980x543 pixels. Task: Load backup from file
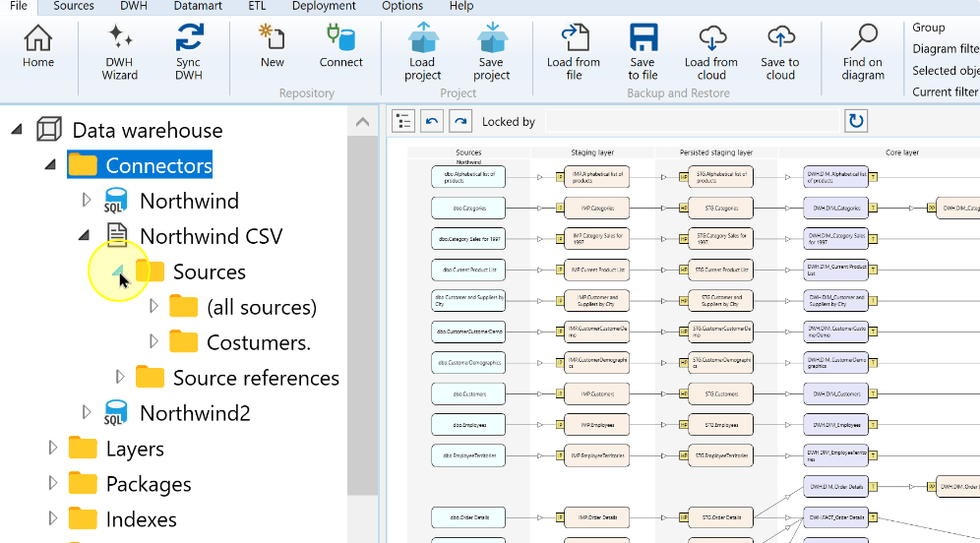573,52
